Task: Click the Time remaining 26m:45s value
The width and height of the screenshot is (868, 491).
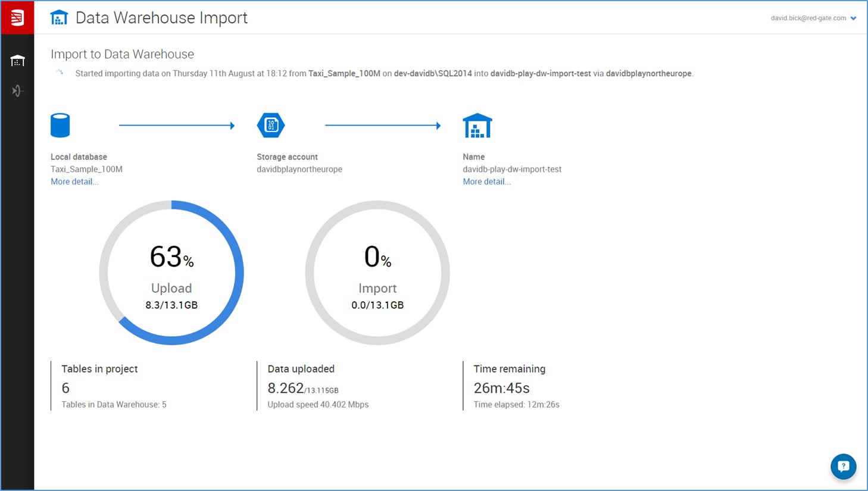Action: click(501, 388)
